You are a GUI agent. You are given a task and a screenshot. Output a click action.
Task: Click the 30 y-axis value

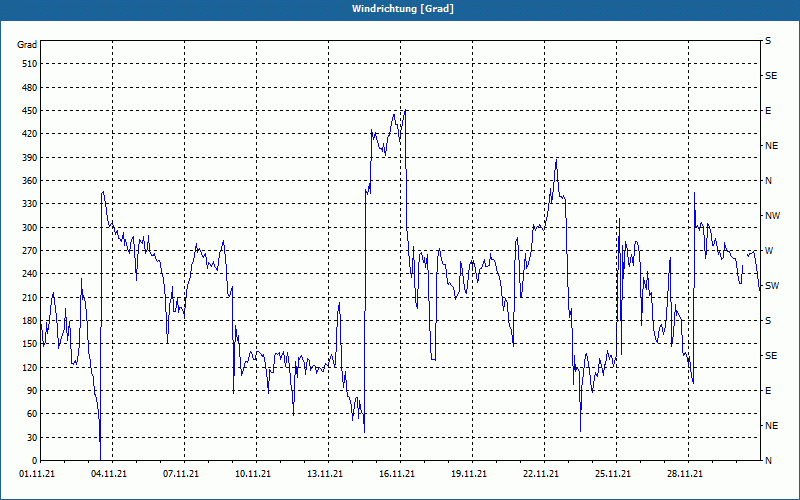tap(32, 437)
